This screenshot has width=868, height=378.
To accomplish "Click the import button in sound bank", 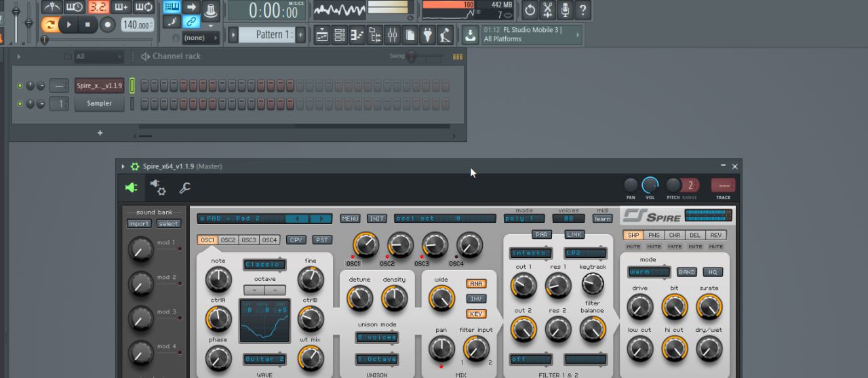I will click(x=139, y=224).
